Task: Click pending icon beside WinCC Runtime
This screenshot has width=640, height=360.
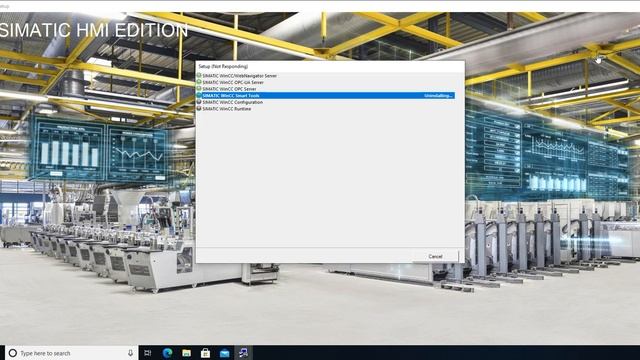Action: click(199, 109)
